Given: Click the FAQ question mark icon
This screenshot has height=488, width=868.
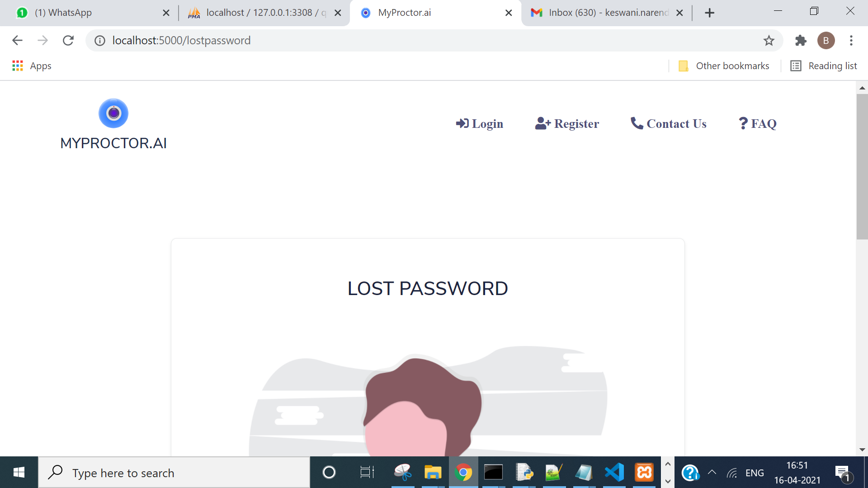Looking at the screenshot, I should point(742,123).
